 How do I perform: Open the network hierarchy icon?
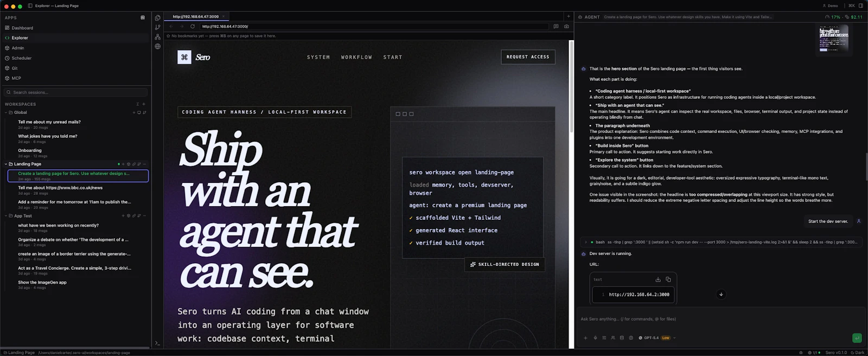[157, 37]
